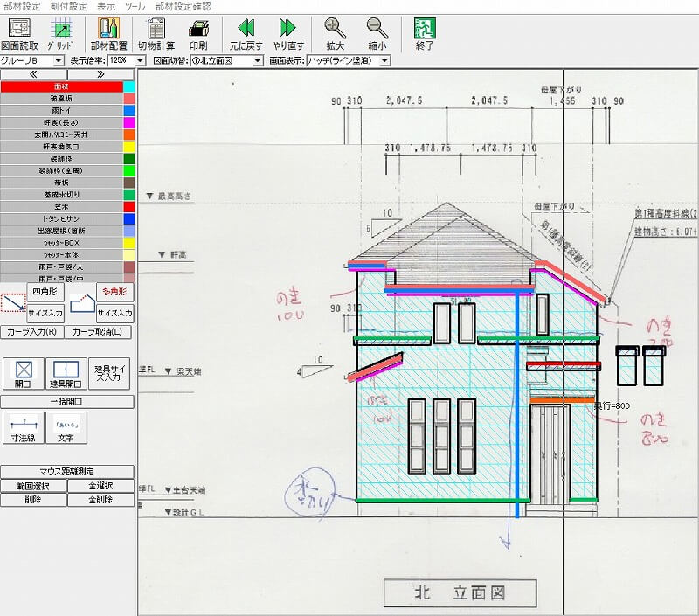Zoom in with the 拡大 magnifier
The image size is (699, 616).
335,33
